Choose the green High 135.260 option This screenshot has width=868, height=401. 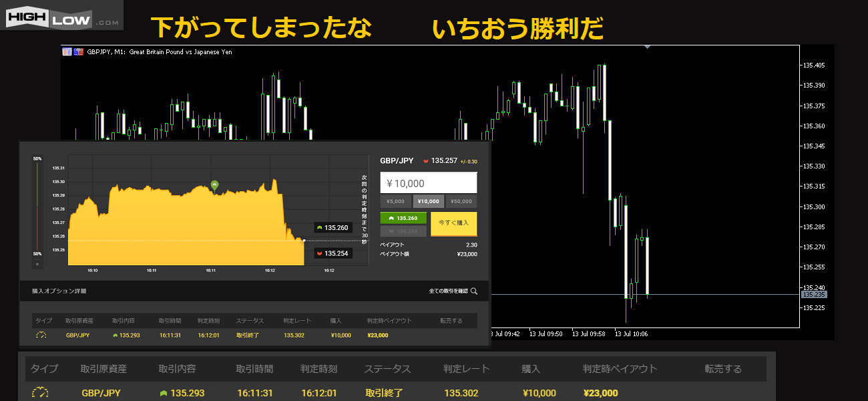pyautogui.click(x=403, y=218)
